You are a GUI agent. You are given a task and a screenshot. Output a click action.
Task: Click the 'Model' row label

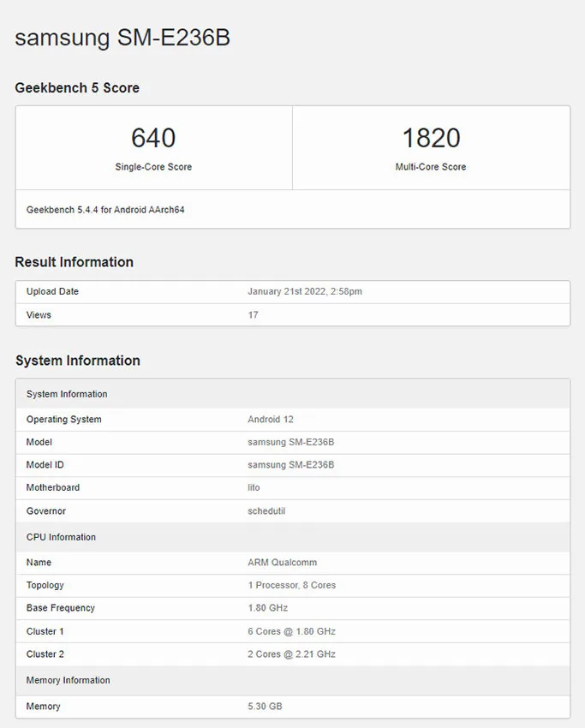coord(39,442)
